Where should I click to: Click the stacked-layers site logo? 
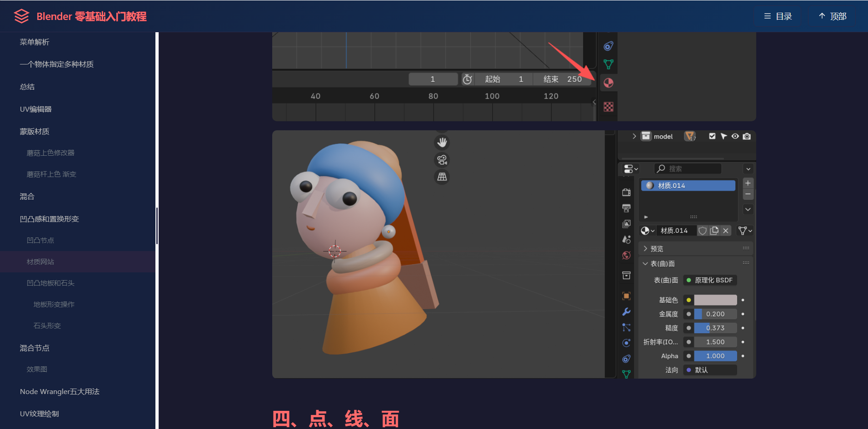click(21, 16)
